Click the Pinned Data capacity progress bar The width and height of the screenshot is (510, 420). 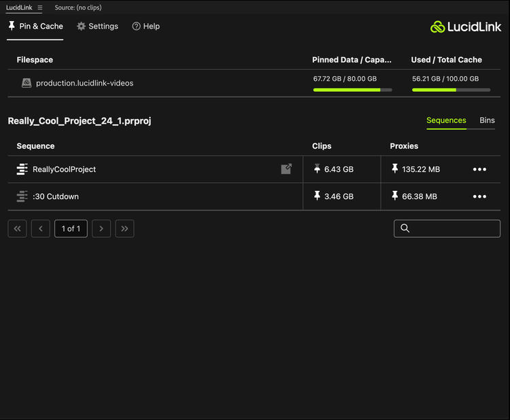(x=352, y=90)
